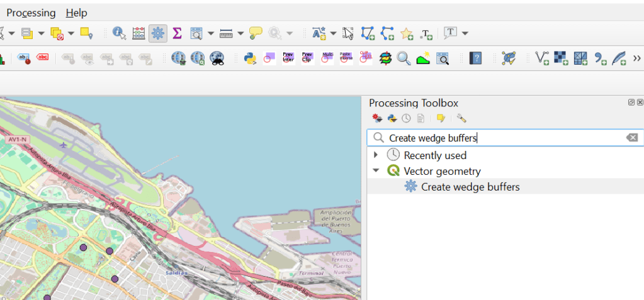Open Processing options wrench icon
This screenshot has height=300, width=644.
[x=461, y=118]
